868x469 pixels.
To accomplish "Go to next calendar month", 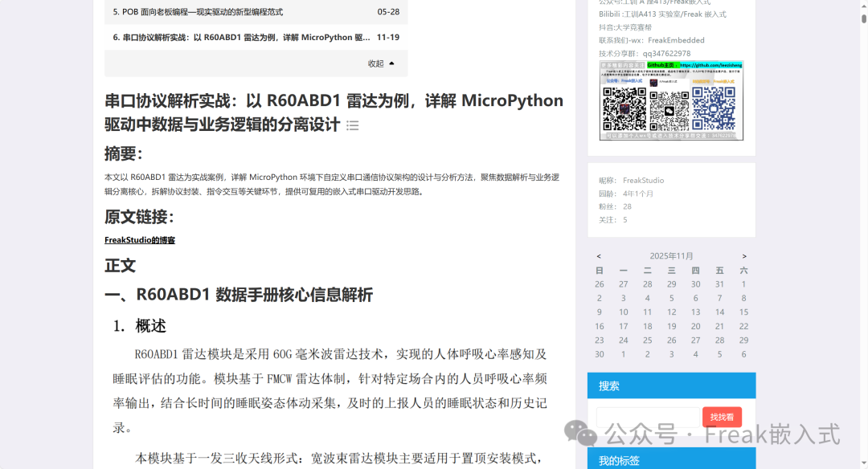I will pyautogui.click(x=744, y=256).
